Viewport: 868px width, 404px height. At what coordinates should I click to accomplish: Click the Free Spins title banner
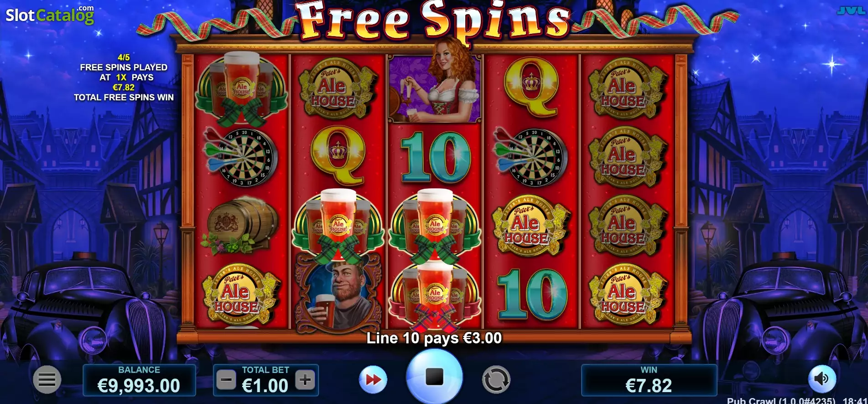(434, 21)
